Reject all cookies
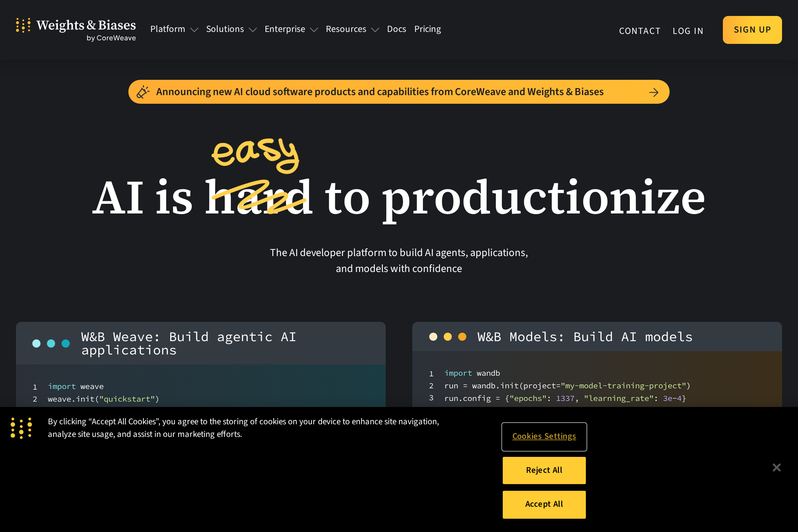The image size is (798, 532). click(544, 470)
